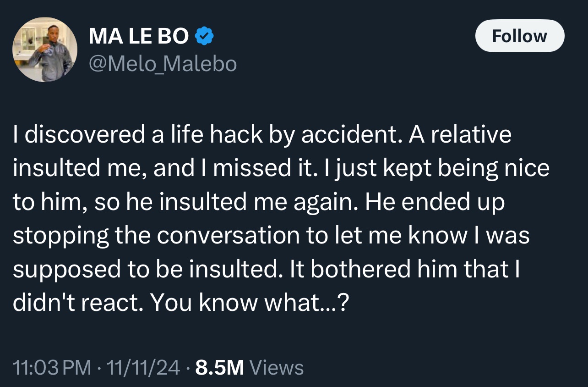Viewport: 588px width, 387px height.
Task: View the 8.5M views count
Action: point(220,368)
